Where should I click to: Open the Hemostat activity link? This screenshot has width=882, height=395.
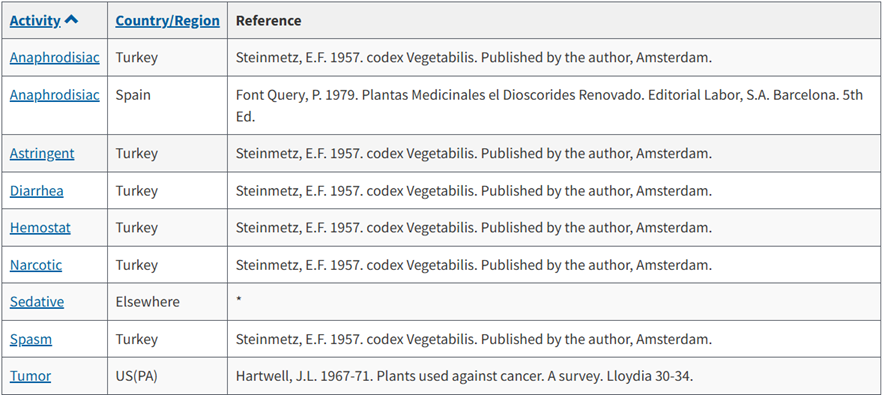pos(40,228)
